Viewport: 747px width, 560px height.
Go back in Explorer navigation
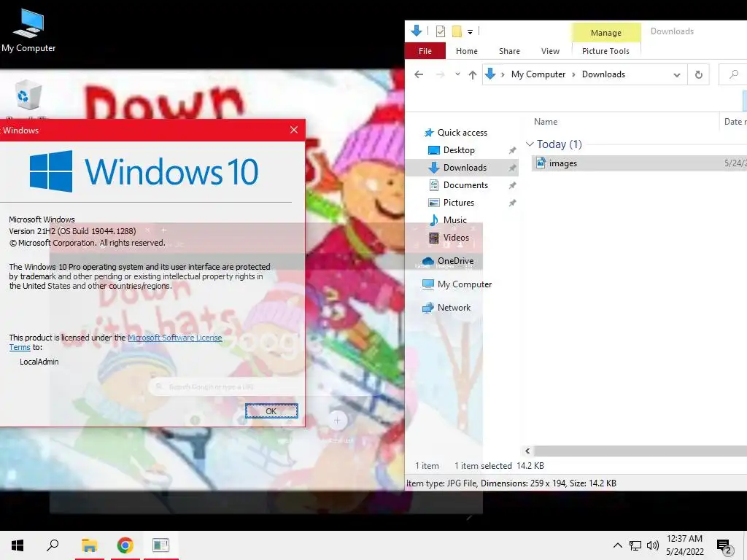(419, 74)
